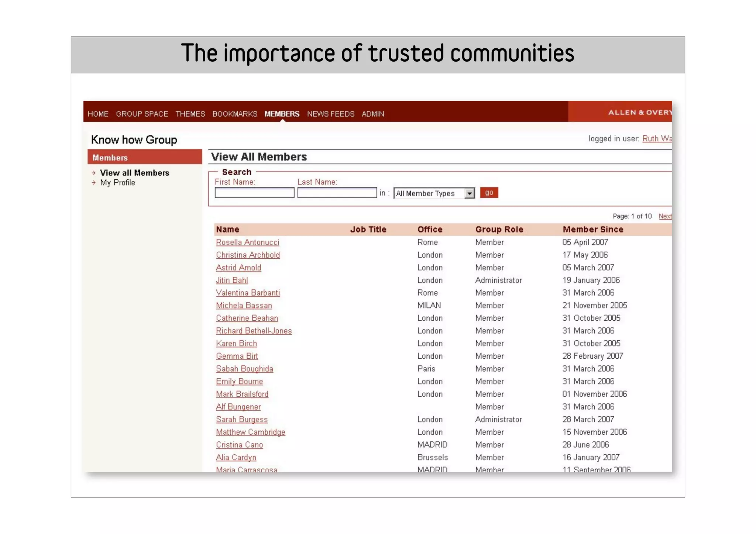The width and height of the screenshot is (756, 534).
Task: Open BOOKMARKS in the navigation bar
Action: tap(235, 114)
